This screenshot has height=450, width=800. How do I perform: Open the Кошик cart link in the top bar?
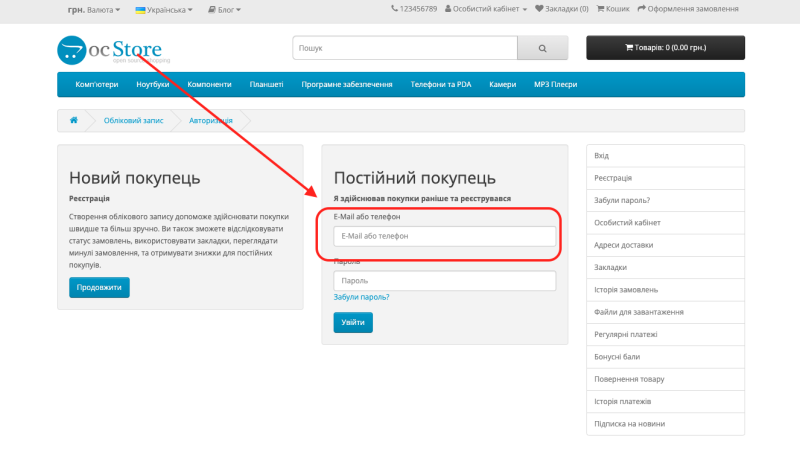click(x=613, y=9)
